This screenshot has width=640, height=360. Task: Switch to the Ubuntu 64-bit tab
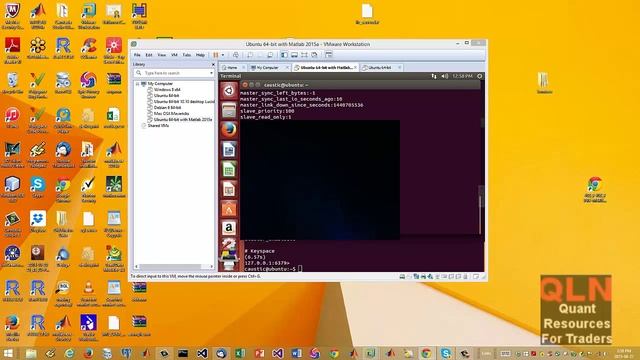pos(380,67)
